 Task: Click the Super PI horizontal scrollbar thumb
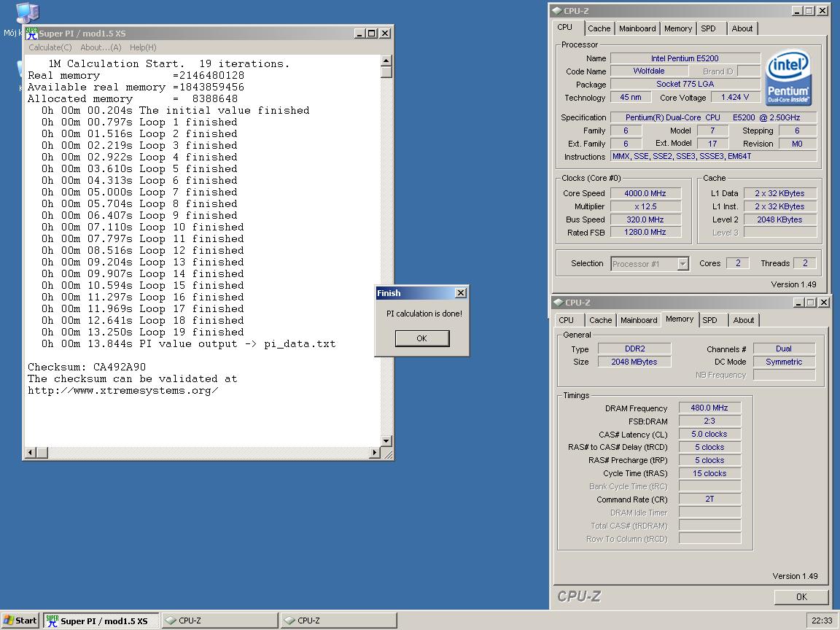(x=42, y=453)
